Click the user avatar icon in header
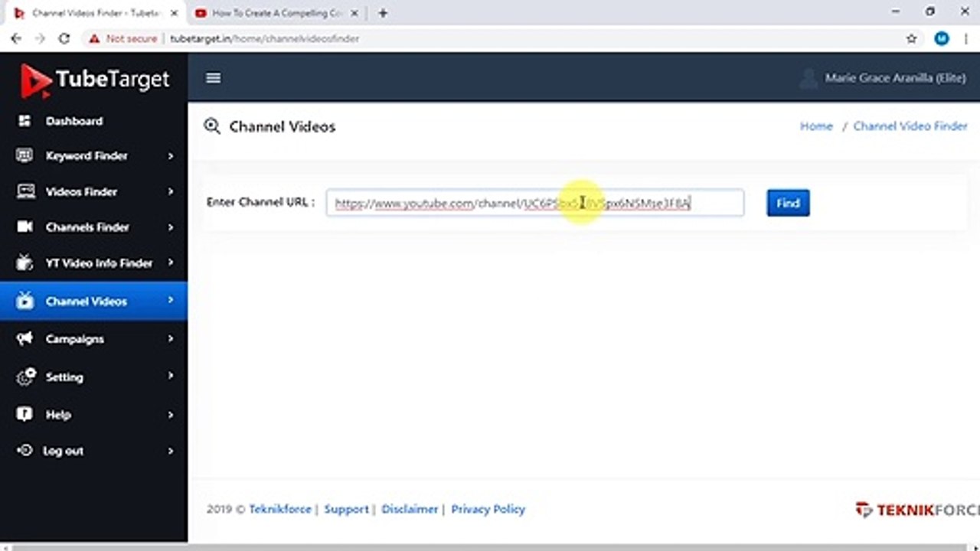The width and height of the screenshot is (980, 551). point(808,78)
